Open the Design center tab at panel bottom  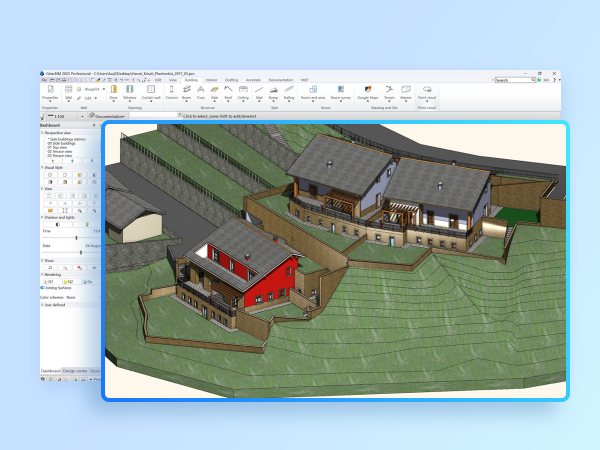point(75,371)
